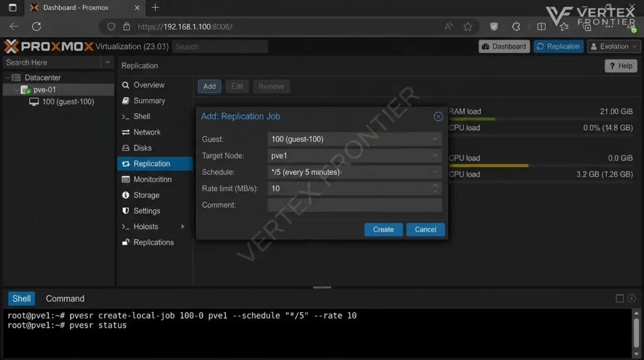Open the Search Here dropdown arrow

click(107, 62)
